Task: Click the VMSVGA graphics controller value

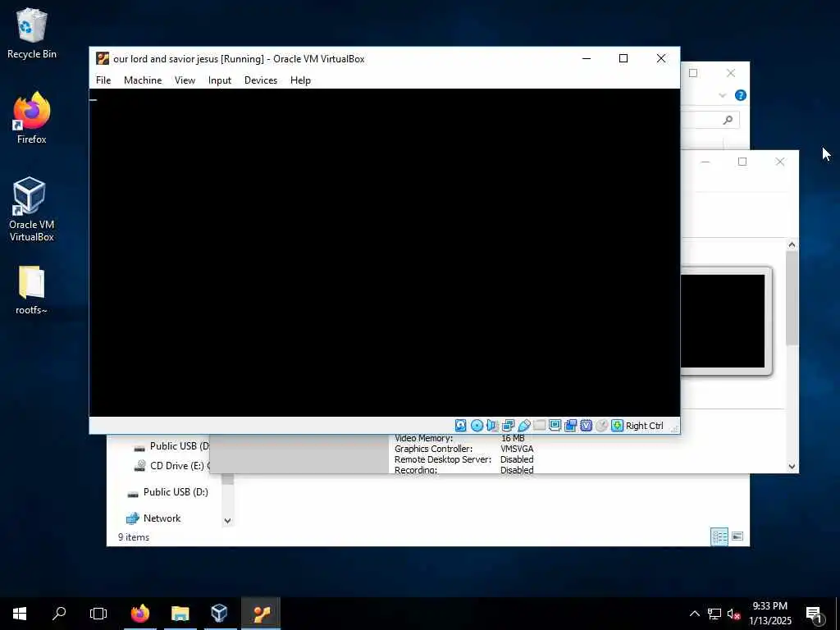Action: pyautogui.click(x=517, y=449)
